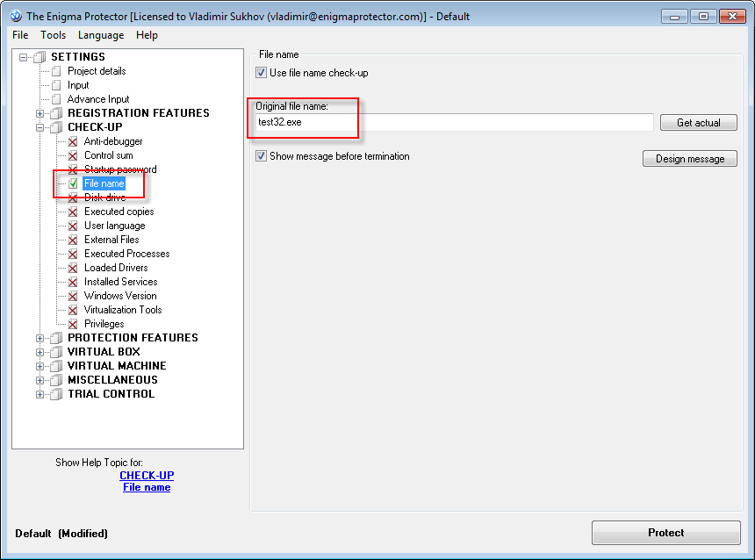The width and height of the screenshot is (755, 560).
Task: Select the Windows Version tree item
Action: click(120, 296)
